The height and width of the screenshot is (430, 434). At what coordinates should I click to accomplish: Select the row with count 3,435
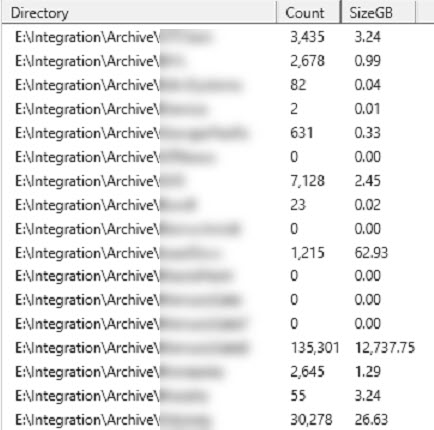pyautogui.click(x=218, y=37)
